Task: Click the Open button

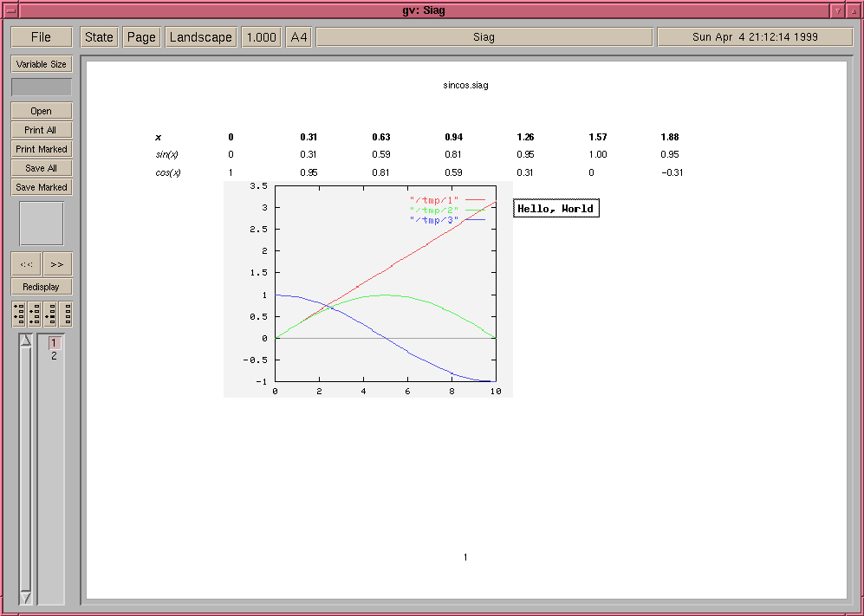Action: pyautogui.click(x=42, y=111)
